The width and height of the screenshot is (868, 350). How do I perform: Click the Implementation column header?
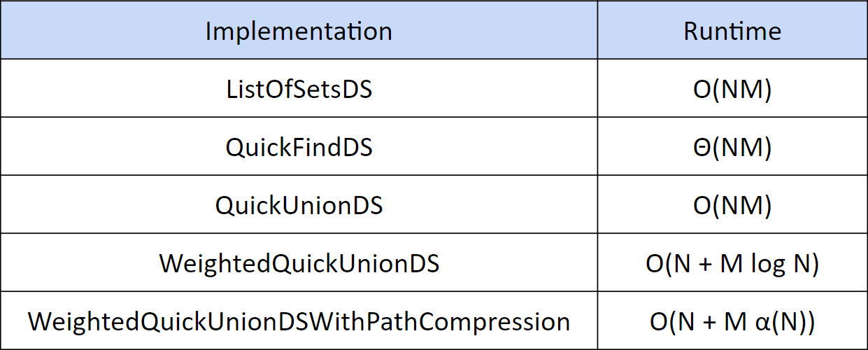tap(299, 30)
